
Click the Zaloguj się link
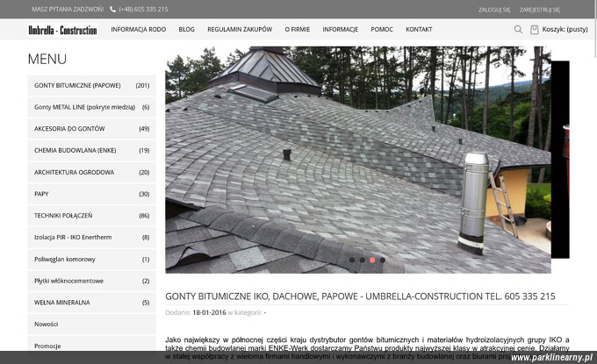click(x=494, y=10)
